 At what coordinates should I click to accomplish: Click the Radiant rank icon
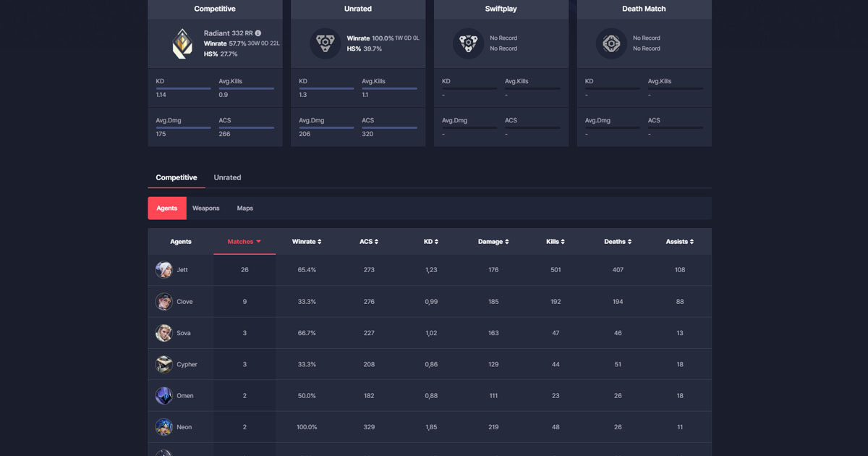(x=181, y=43)
